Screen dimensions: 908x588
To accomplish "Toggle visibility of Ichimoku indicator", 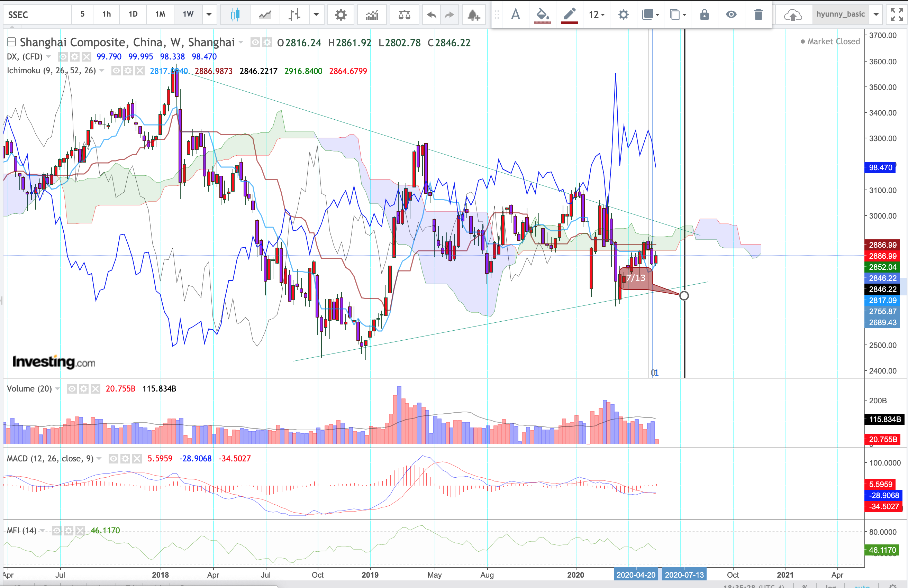I will pyautogui.click(x=116, y=71).
